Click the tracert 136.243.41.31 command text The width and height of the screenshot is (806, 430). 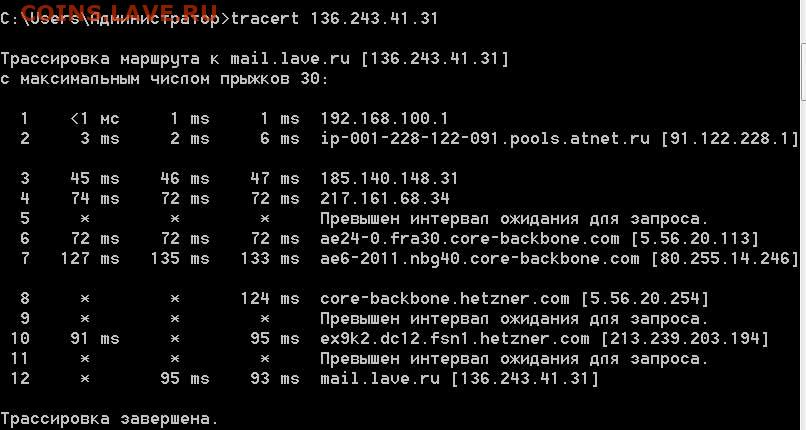click(x=335, y=19)
